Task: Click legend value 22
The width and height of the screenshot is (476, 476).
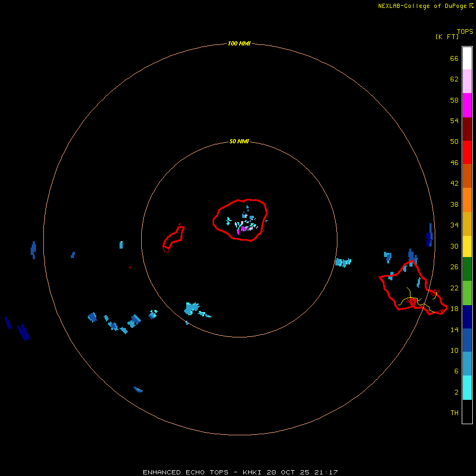Action: point(454,288)
